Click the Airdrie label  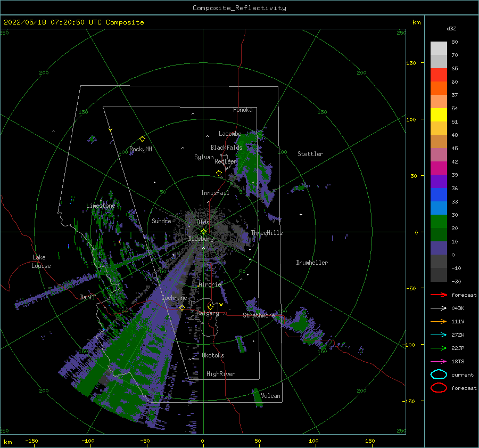(x=210, y=284)
